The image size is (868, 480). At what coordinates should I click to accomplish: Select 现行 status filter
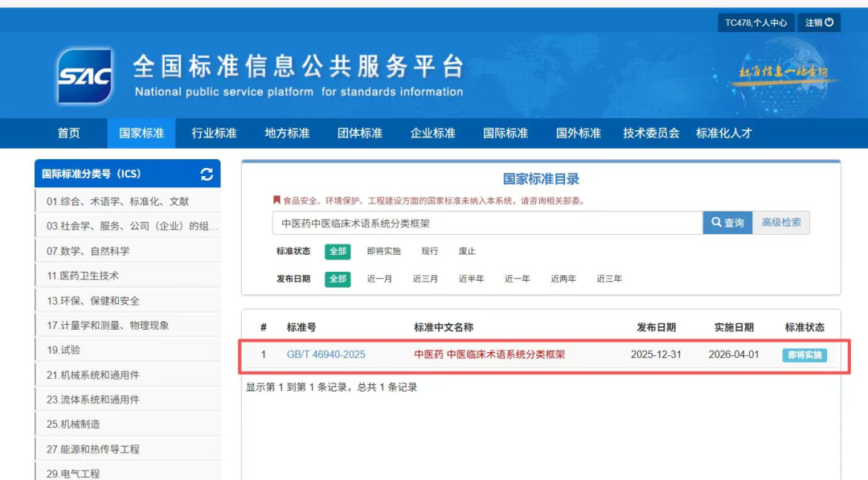click(x=430, y=252)
